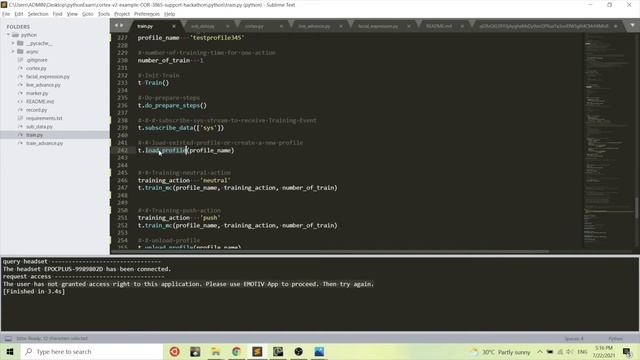Screen dimensions: 640x360
Task: Close the README.md tab
Action: point(462,26)
